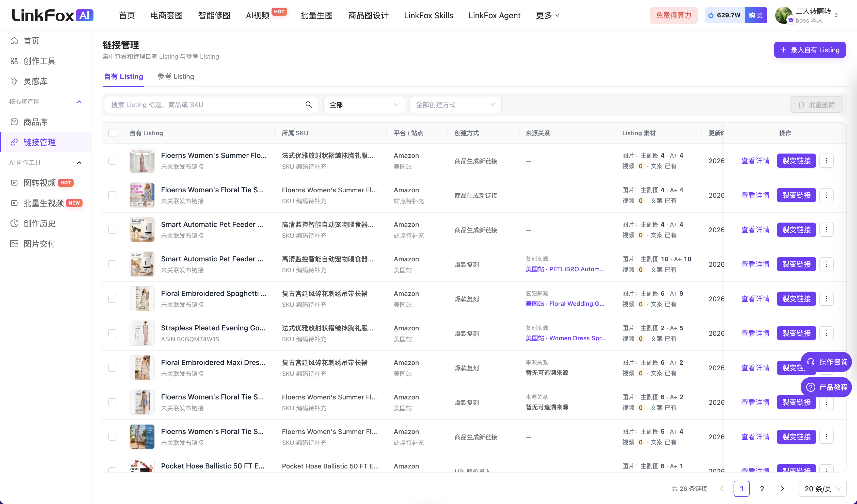
Task: Open the 全部 filter dropdown
Action: pyautogui.click(x=364, y=105)
